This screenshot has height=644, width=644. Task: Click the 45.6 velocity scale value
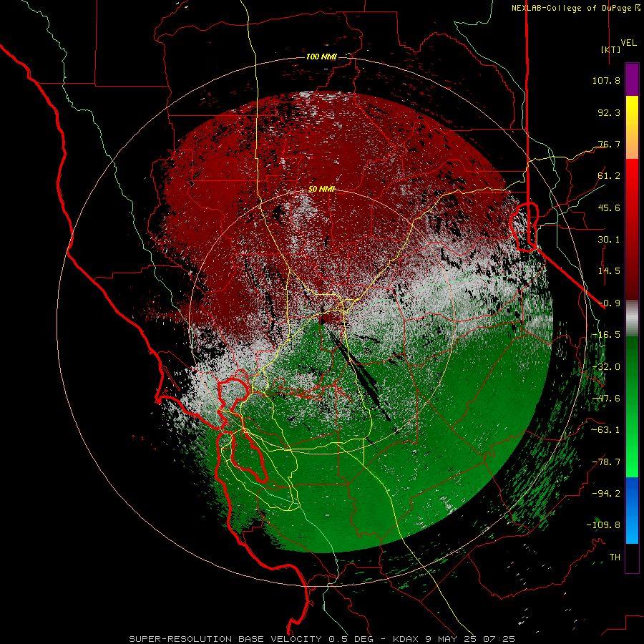pos(609,208)
